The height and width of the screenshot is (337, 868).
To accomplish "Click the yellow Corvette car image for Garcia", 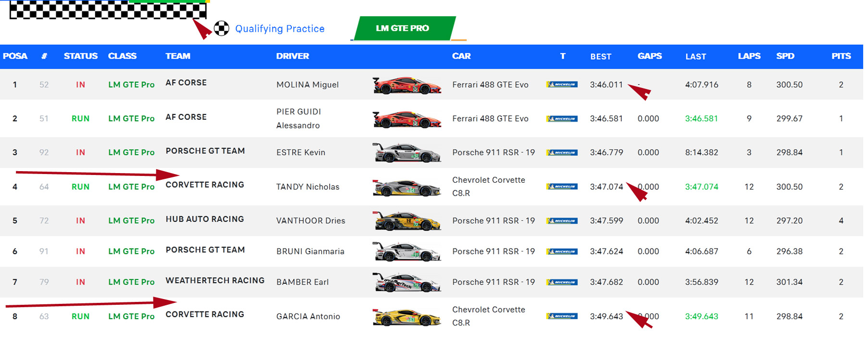I will tap(407, 317).
